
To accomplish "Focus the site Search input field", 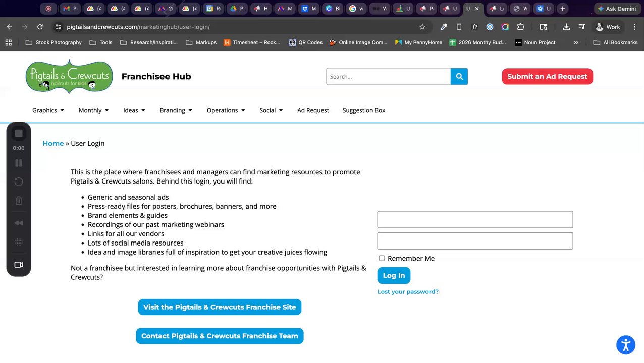I will coord(388,76).
